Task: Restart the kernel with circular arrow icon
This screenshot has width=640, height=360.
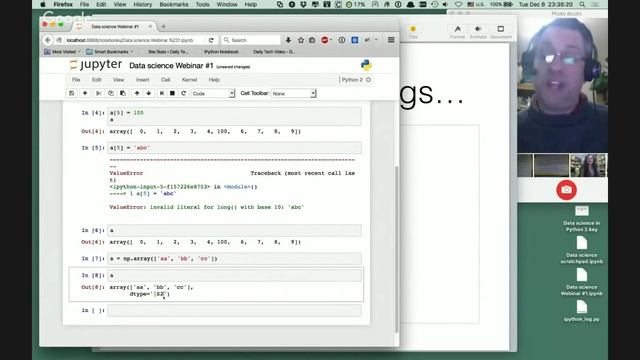Action: (184, 93)
